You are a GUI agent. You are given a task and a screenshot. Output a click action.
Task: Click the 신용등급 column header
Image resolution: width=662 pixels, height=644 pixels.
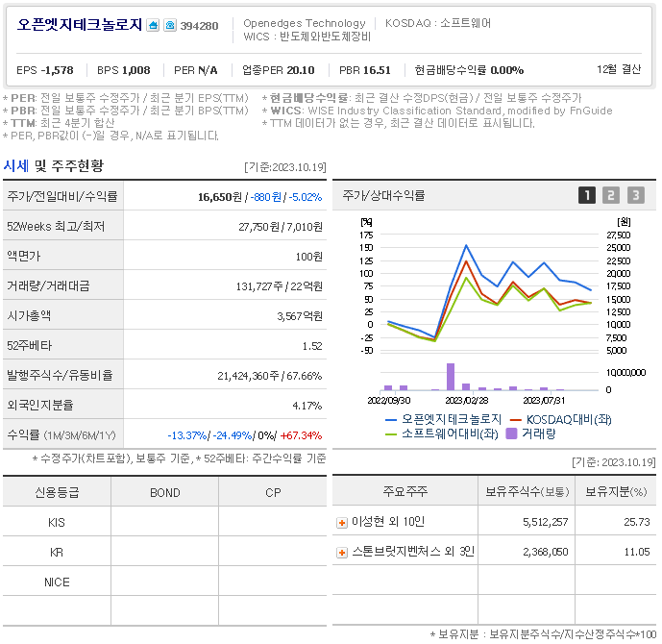tap(57, 492)
